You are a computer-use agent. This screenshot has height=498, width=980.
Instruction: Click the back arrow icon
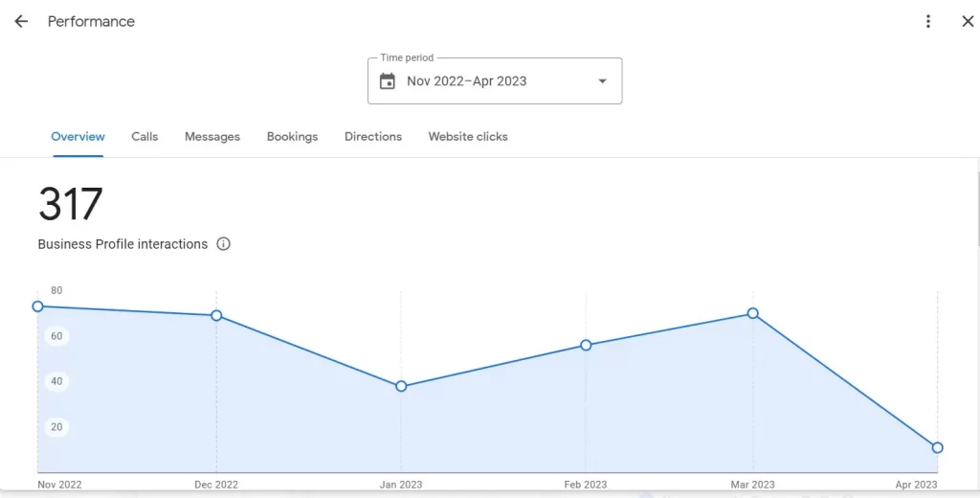pyautogui.click(x=21, y=21)
